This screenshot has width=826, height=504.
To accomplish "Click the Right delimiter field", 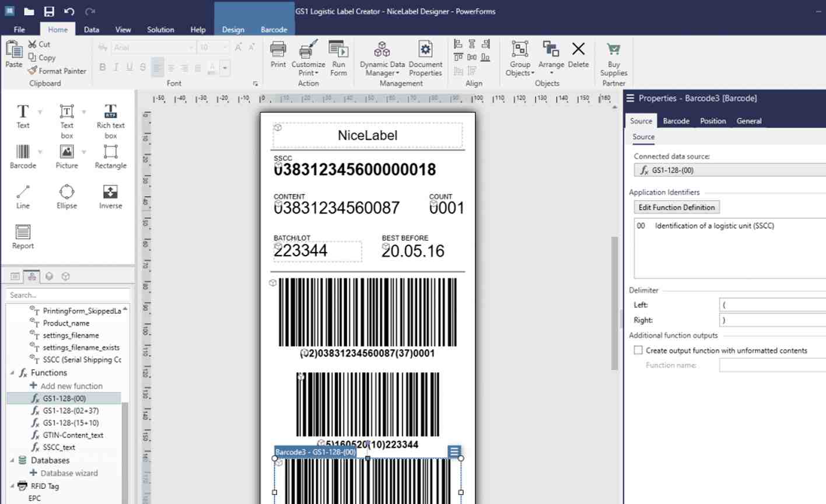I will (772, 320).
